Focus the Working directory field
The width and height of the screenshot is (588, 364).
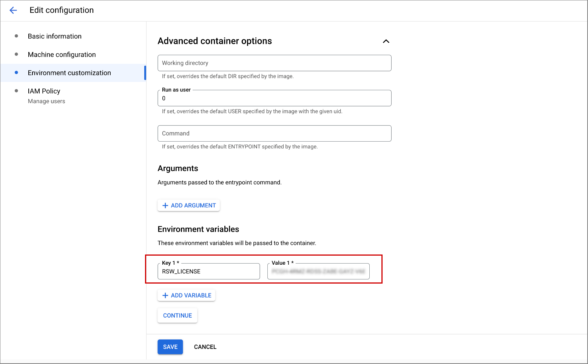[274, 63]
